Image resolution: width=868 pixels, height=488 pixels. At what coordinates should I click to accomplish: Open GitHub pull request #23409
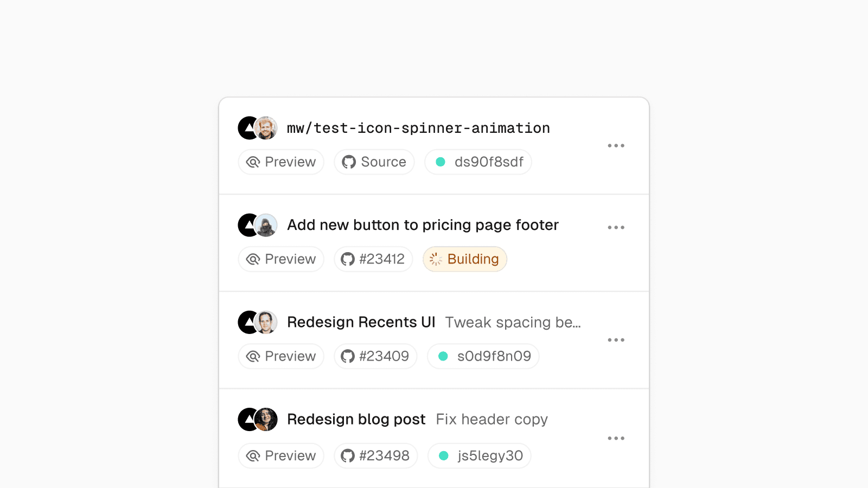[x=375, y=356]
